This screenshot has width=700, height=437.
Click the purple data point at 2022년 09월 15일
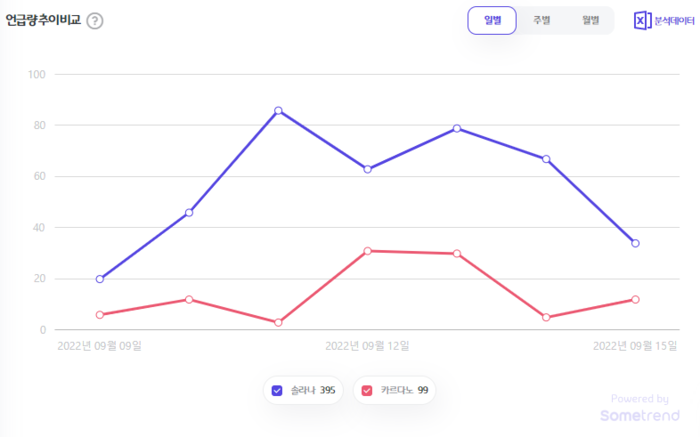(635, 243)
